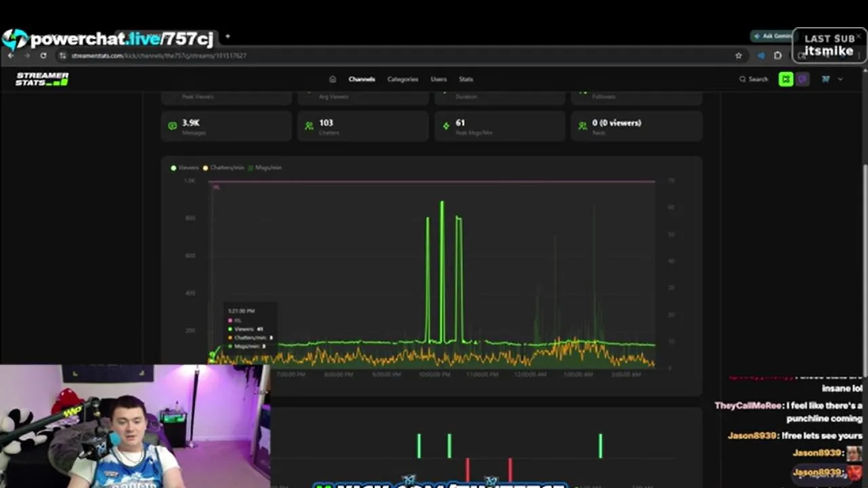868x488 pixels.
Task: Click the 0 (0 viewers) Raids card
Action: 636,127
